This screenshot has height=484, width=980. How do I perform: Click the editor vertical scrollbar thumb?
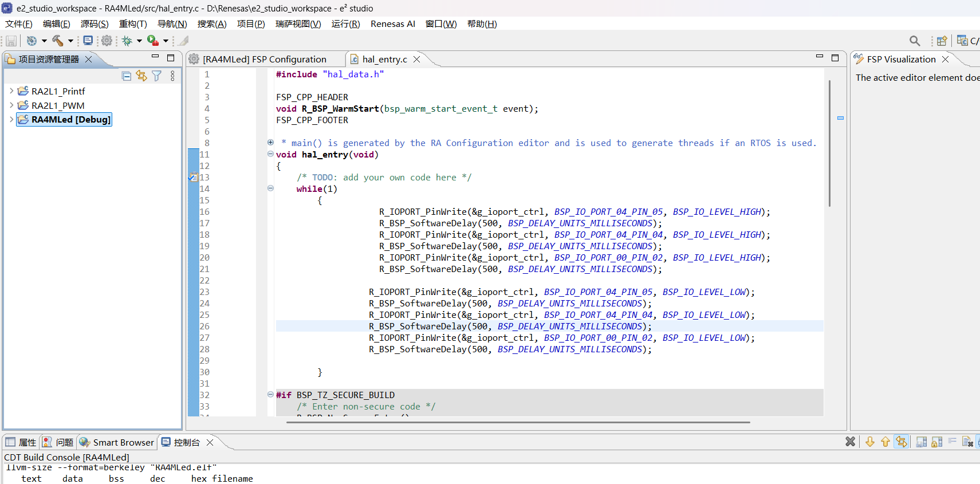[x=829, y=143]
